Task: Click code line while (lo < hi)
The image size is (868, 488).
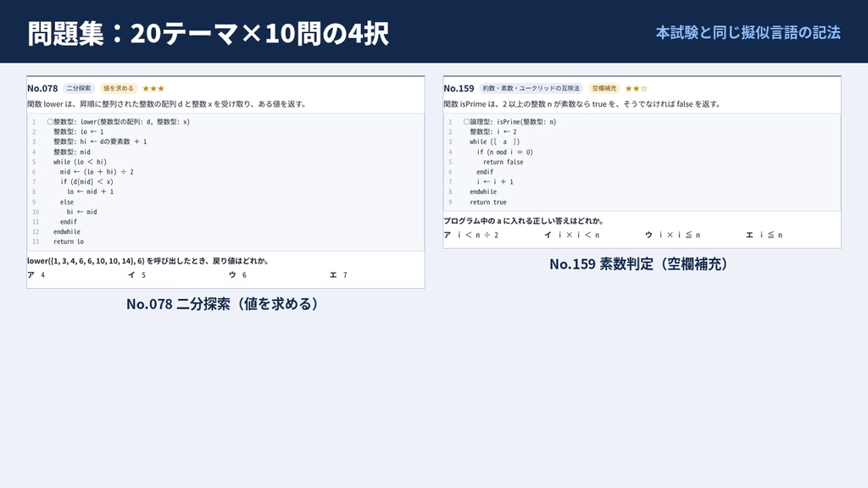Action: click(x=80, y=162)
